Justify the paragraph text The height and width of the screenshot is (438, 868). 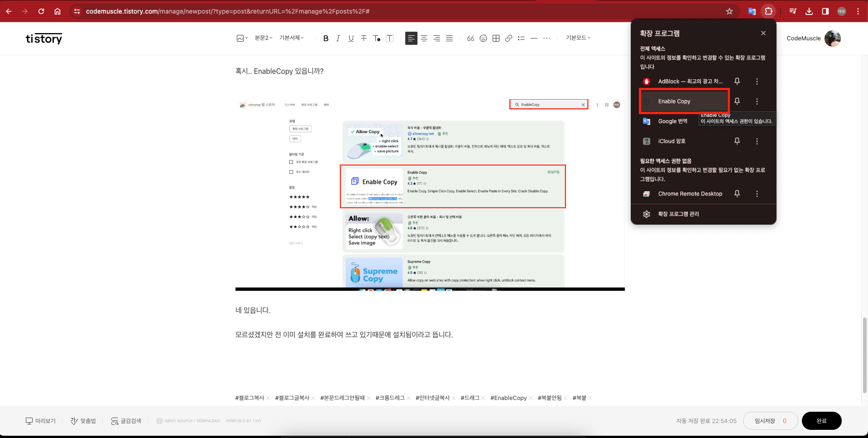click(x=449, y=39)
